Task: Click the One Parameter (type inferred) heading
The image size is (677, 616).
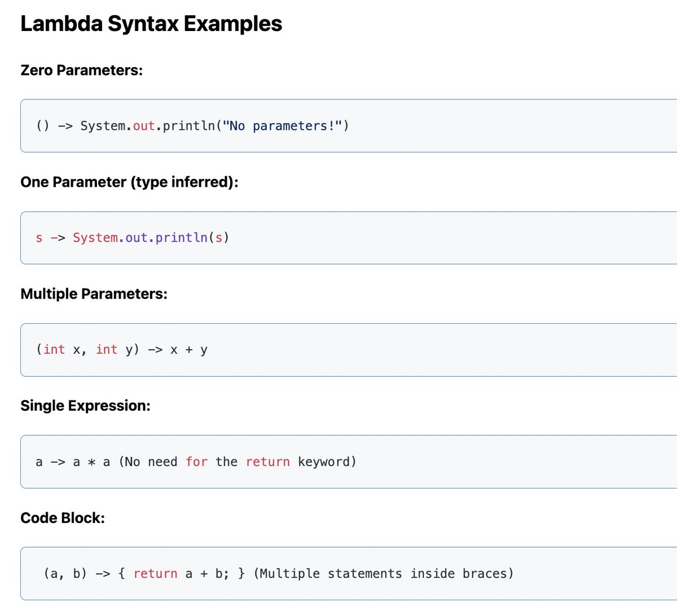Action: [129, 182]
